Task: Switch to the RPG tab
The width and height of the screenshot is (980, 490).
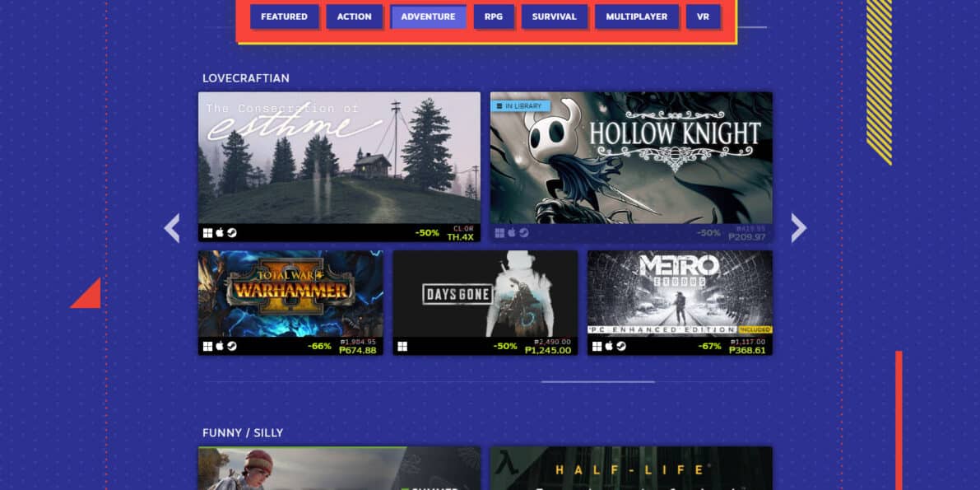Action: click(x=494, y=17)
